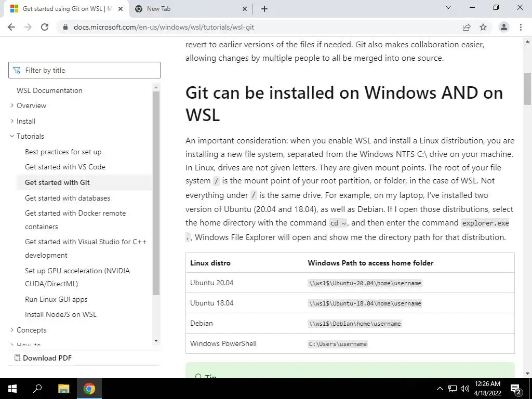Click the lock icon in address bar
532x399 pixels.
[x=65, y=27]
